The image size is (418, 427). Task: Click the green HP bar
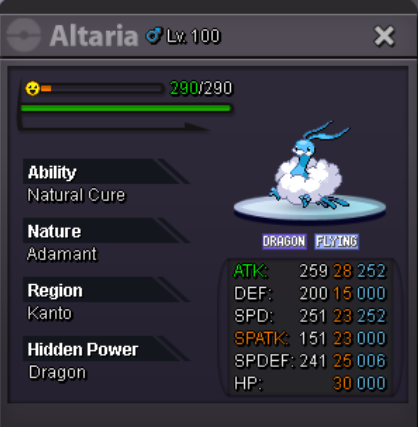point(126,108)
